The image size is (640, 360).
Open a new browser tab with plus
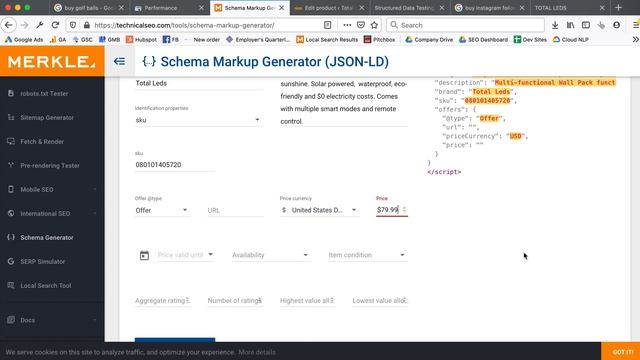coord(618,7)
